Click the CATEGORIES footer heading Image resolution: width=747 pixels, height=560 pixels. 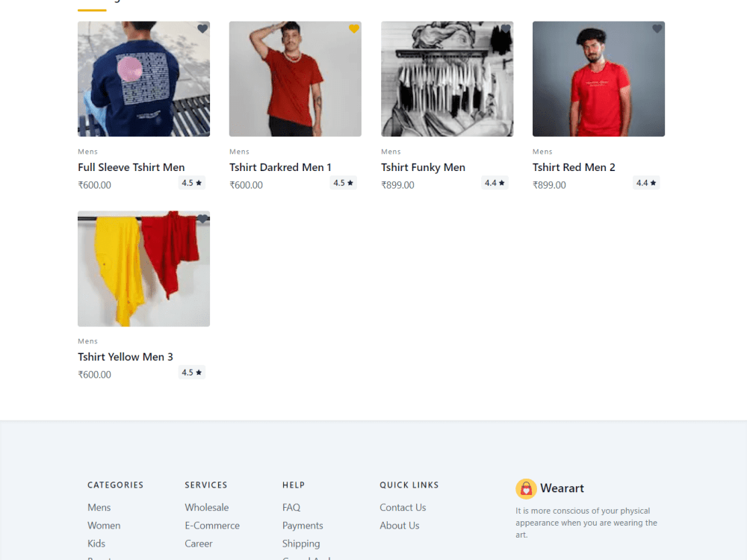[115, 485]
